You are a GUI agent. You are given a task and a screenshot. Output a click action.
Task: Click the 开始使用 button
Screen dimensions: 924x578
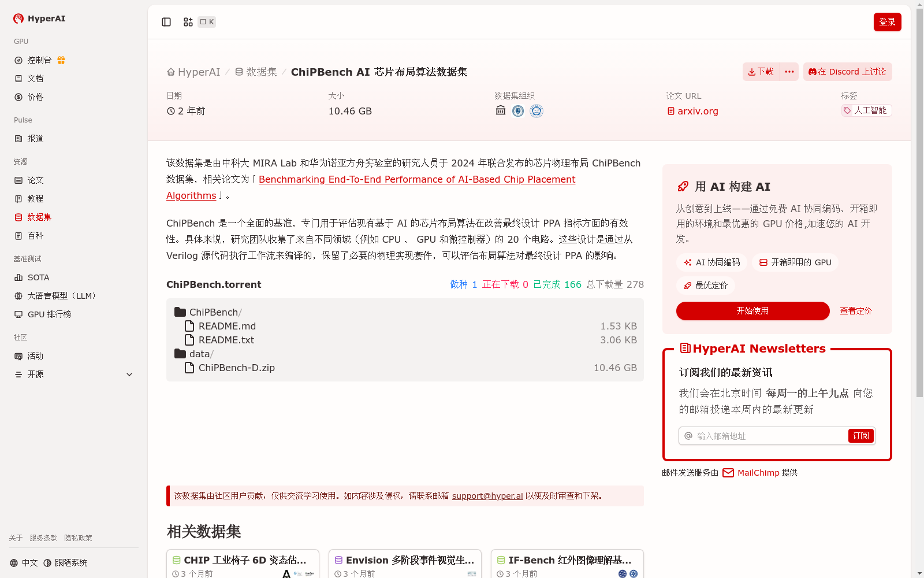[752, 311]
